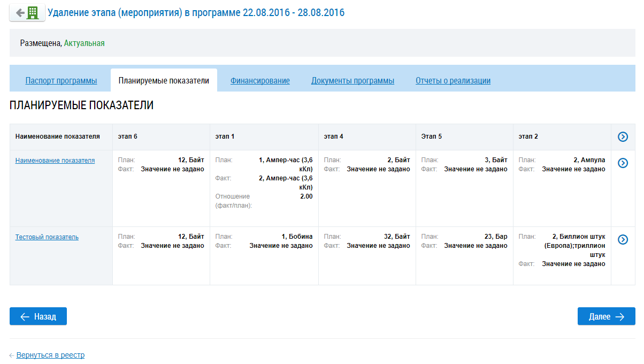Select the Планируемые показатели tab
This screenshot has height=364, width=644.
[164, 81]
